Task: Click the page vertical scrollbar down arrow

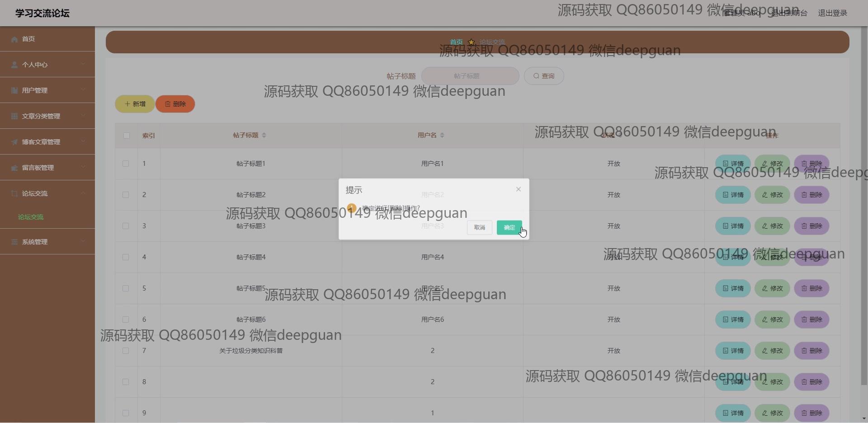Action: 864,419
